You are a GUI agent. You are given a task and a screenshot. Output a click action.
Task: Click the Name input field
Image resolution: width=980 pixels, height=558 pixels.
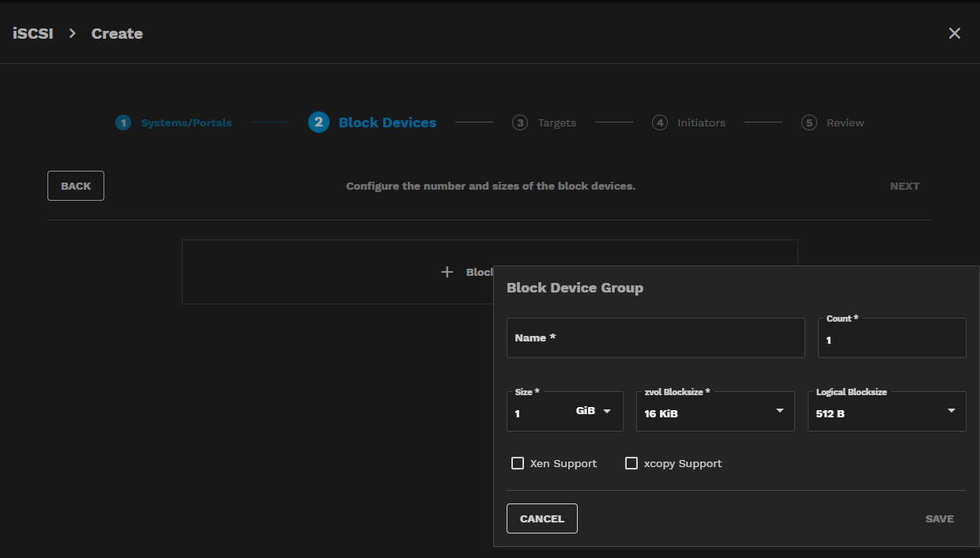tap(655, 338)
